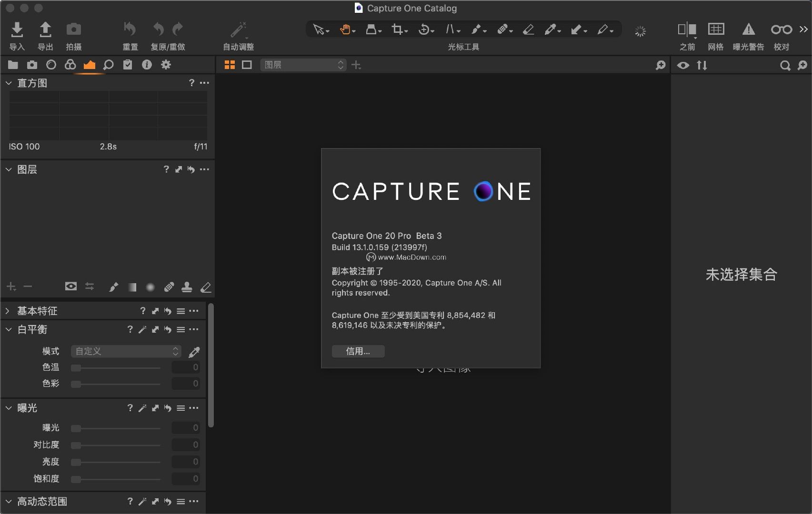Click the 导入 import icon

[17, 30]
